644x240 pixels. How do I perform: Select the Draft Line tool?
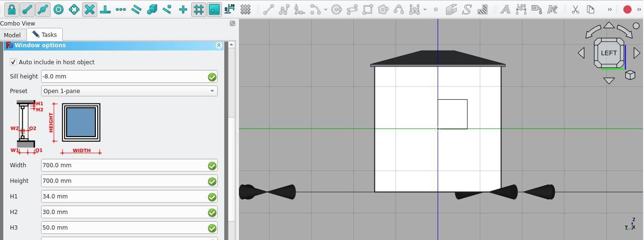coord(268,9)
